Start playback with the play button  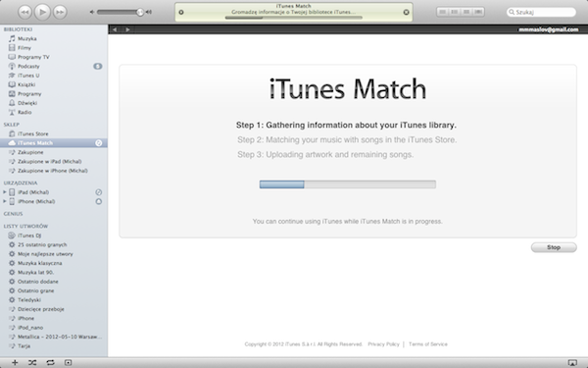[x=42, y=13]
